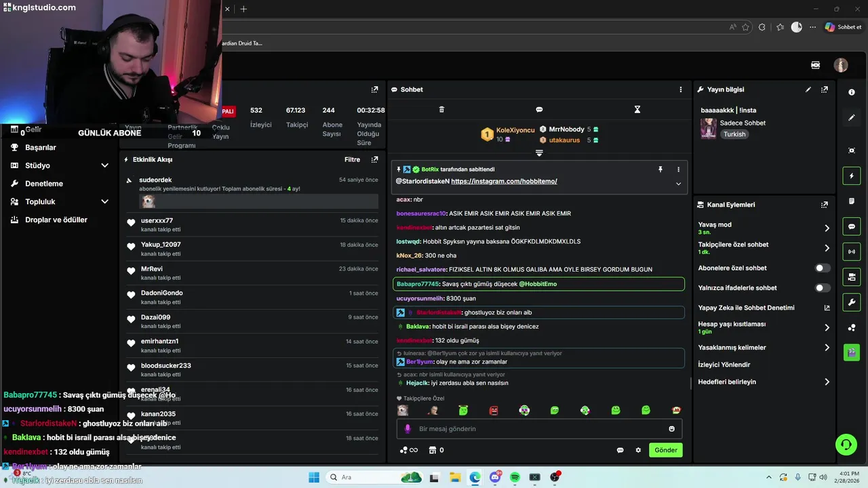
Task: Select the dog emote in follower emotes
Action: [x=403, y=410]
